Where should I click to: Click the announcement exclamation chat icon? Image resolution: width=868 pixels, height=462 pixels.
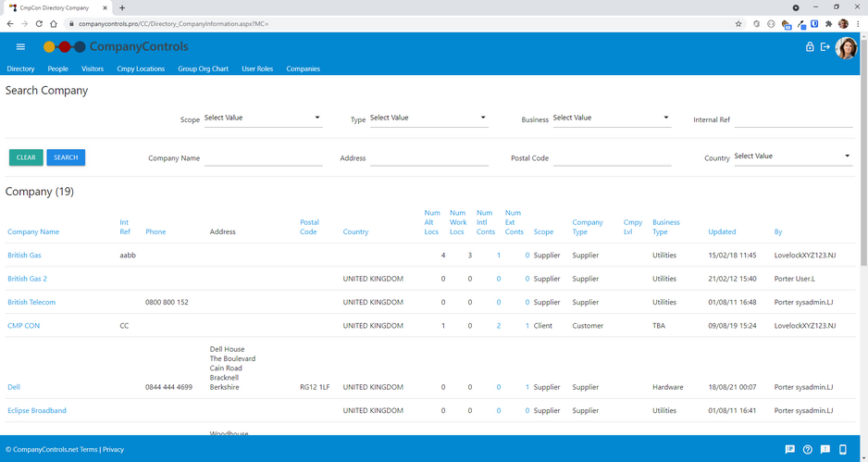(x=825, y=449)
